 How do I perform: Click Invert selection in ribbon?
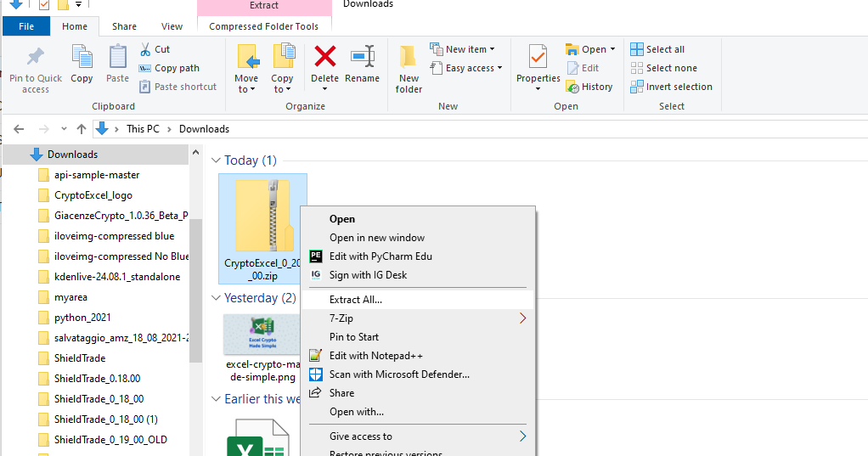pos(671,87)
